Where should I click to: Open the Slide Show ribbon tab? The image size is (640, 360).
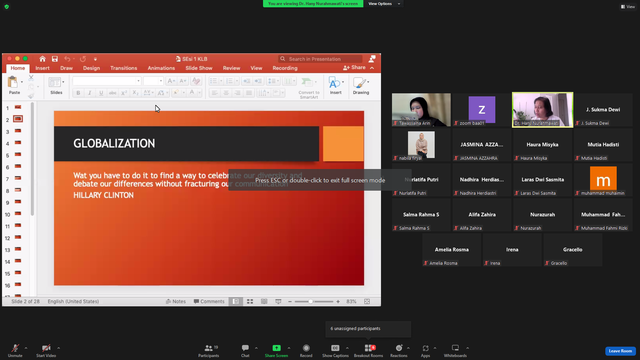pyautogui.click(x=199, y=68)
